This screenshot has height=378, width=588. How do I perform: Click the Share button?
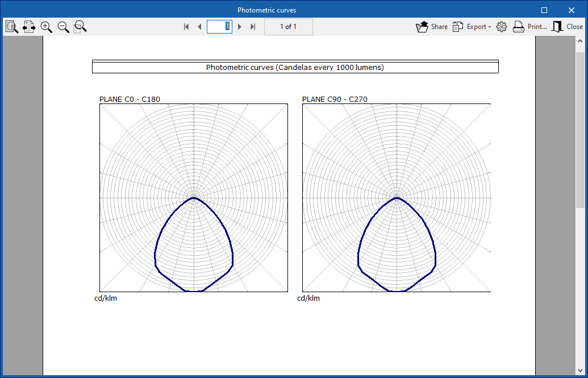(432, 27)
